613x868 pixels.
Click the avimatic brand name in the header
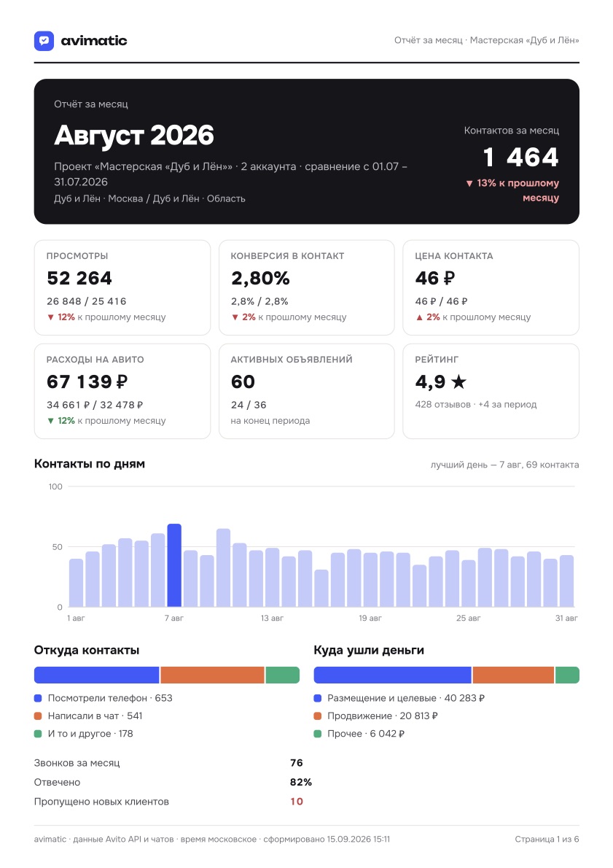pos(94,40)
